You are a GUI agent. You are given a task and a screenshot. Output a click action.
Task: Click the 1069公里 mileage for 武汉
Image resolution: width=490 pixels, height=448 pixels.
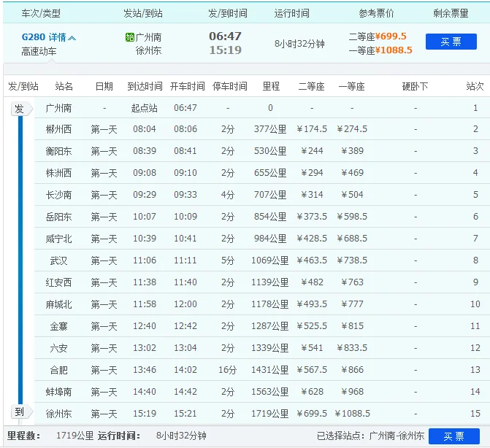(270, 260)
